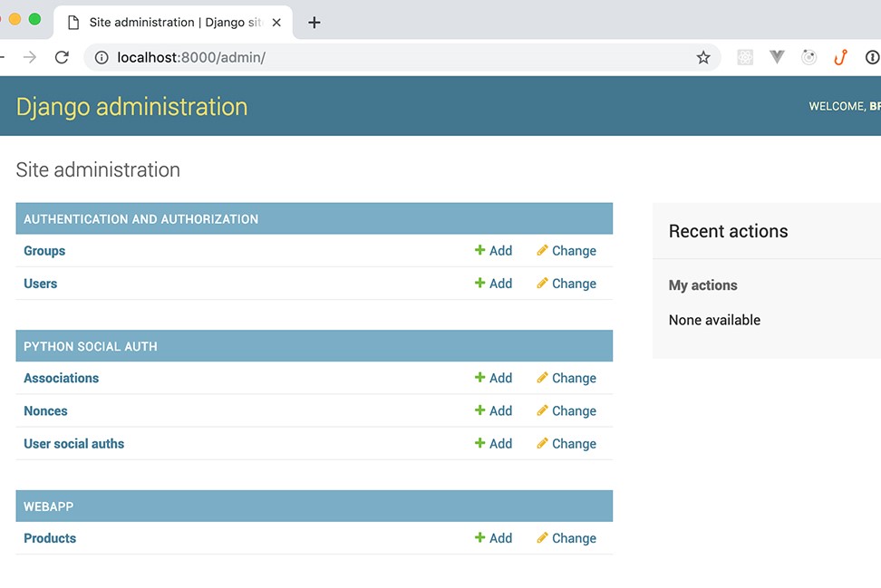
Task: Click the forward navigation arrow
Action: click(x=30, y=57)
